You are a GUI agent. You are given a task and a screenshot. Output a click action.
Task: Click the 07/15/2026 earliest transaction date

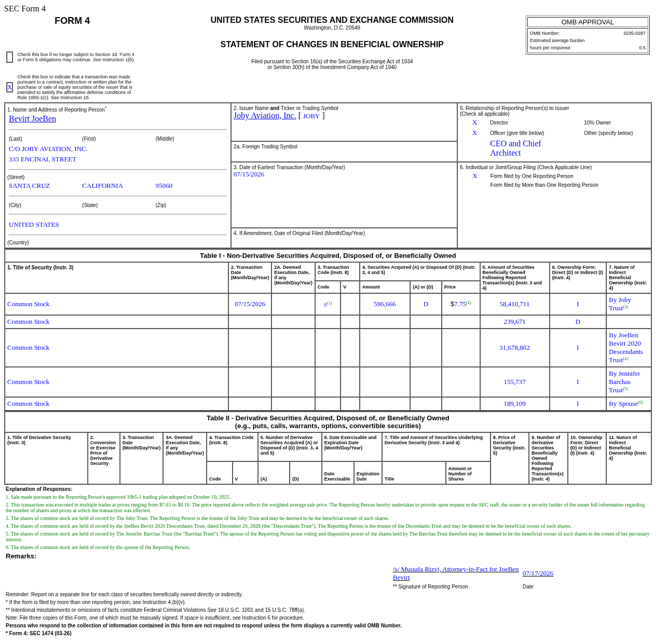tap(249, 174)
